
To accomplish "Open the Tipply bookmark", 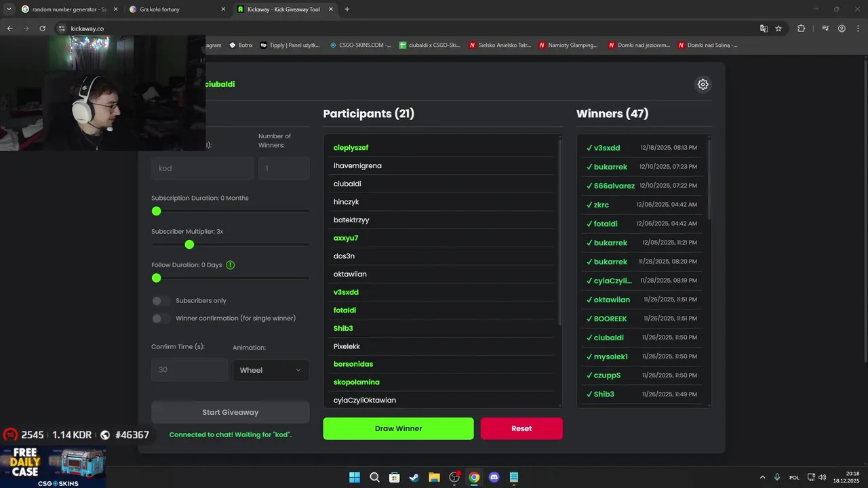I will pyautogui.click(x=290, y=45).
